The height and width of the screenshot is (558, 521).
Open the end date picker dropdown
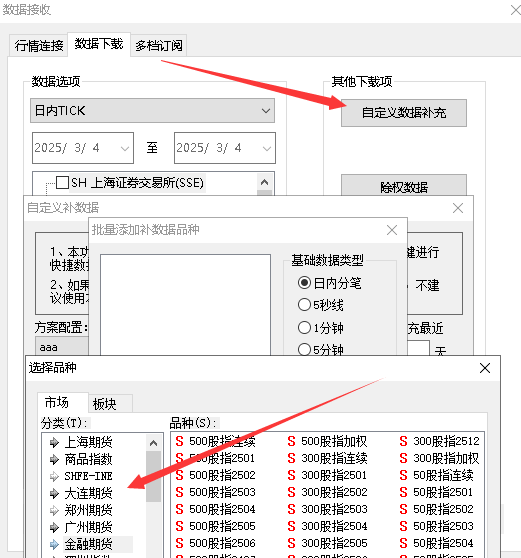[267, 148]
